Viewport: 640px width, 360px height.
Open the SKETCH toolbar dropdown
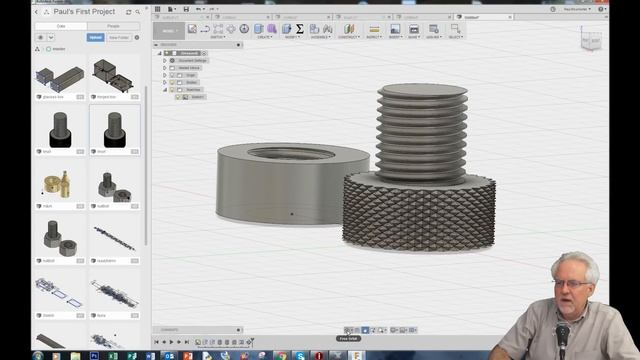pyautogui.click(x=218, y=37)
